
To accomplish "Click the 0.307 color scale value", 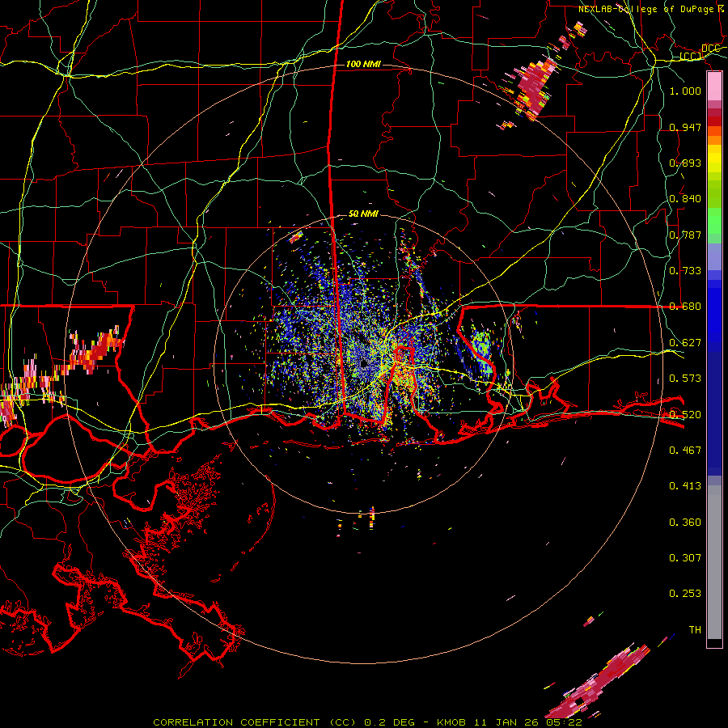I will coord(685,558).
